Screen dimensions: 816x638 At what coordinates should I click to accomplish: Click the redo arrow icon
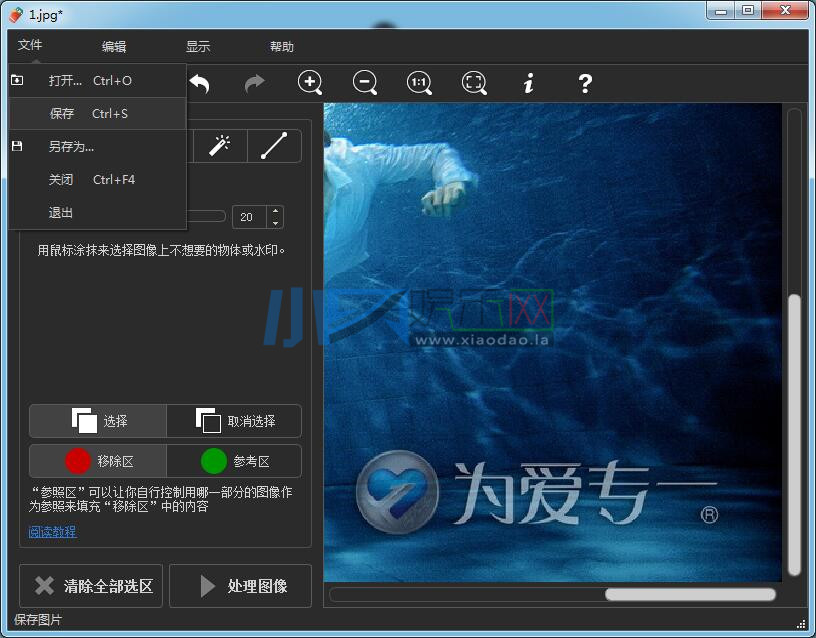click(x=255, y=84)
